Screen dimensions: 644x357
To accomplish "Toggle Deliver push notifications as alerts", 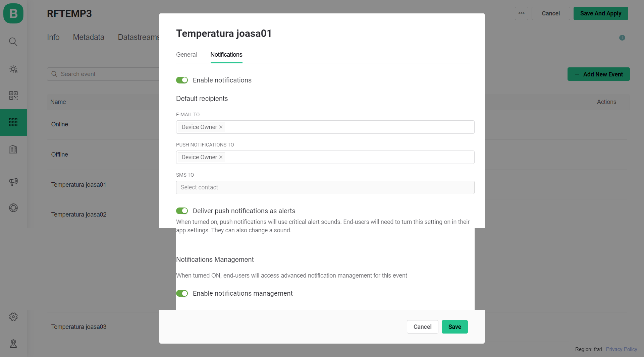I will click(182, 211).
